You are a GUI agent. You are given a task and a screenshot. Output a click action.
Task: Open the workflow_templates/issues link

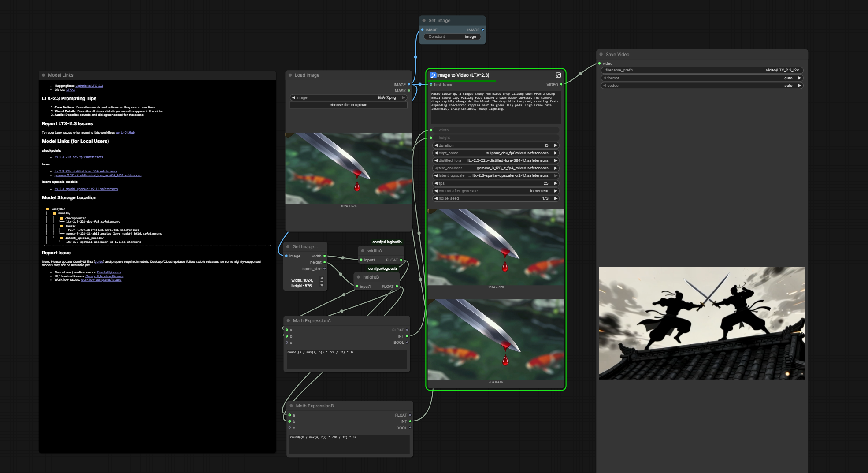101,279
